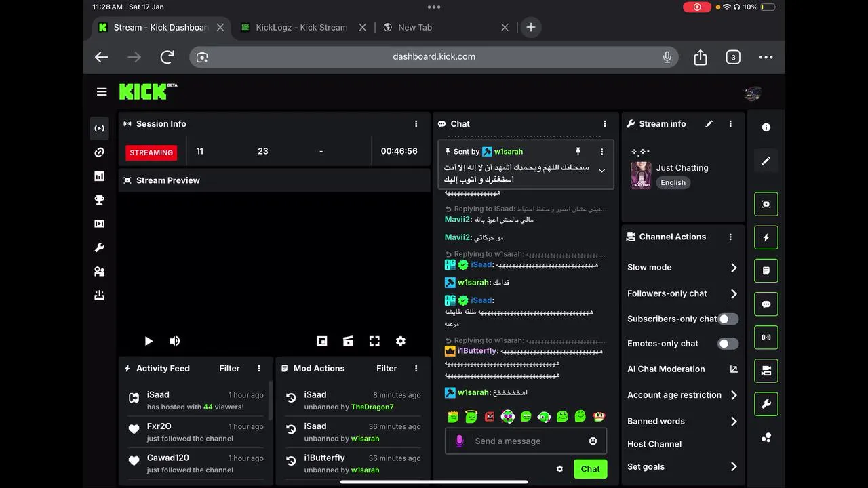
Task: Go back in browser history
Action: [102, 57]
